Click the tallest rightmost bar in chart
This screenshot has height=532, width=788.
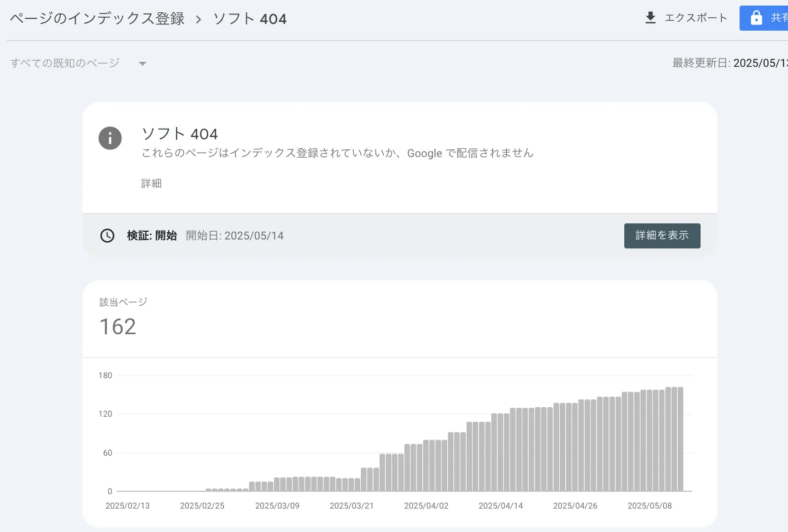pyautogui.click(x=680, y=439)
